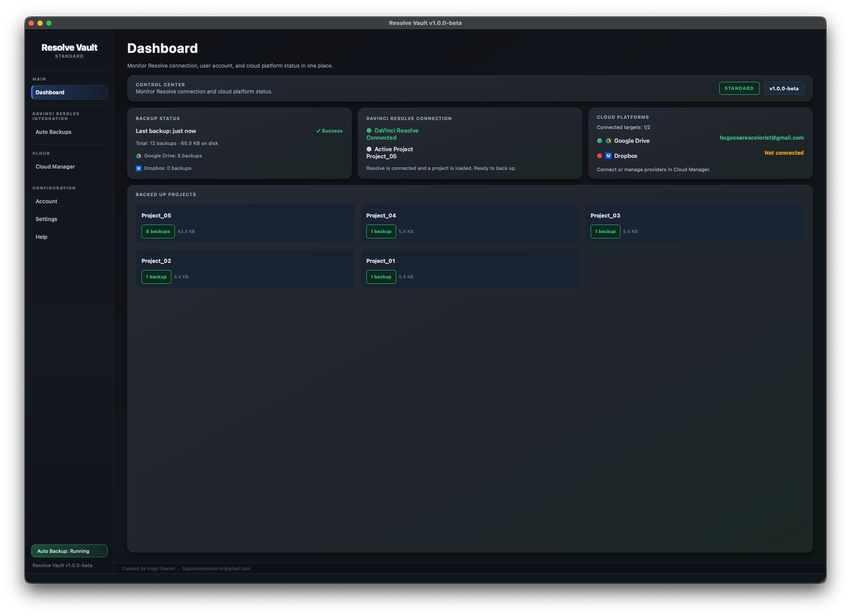Screen dimensions: 851x616
Task: Click the STANDARD plan badge
Action: pos(739,88)
